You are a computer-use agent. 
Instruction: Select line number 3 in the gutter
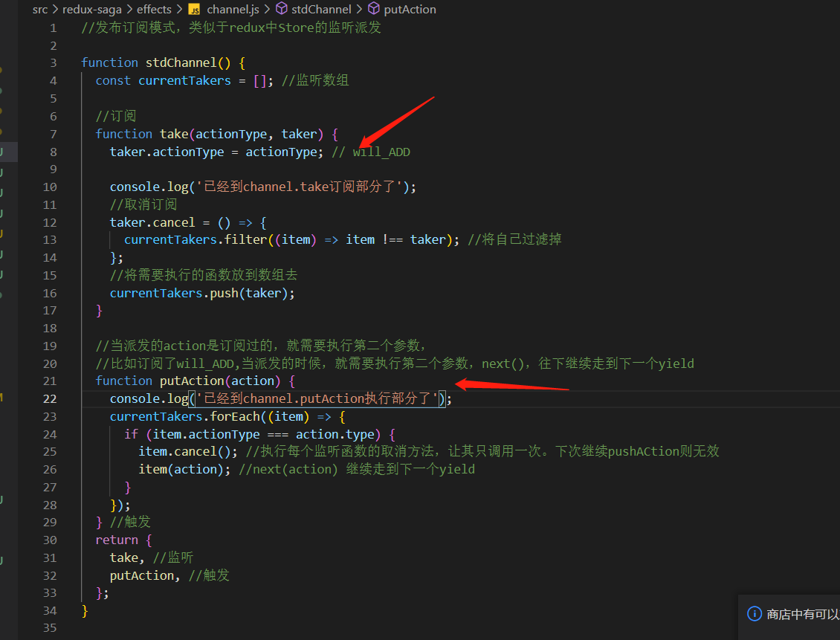(53, 62)
